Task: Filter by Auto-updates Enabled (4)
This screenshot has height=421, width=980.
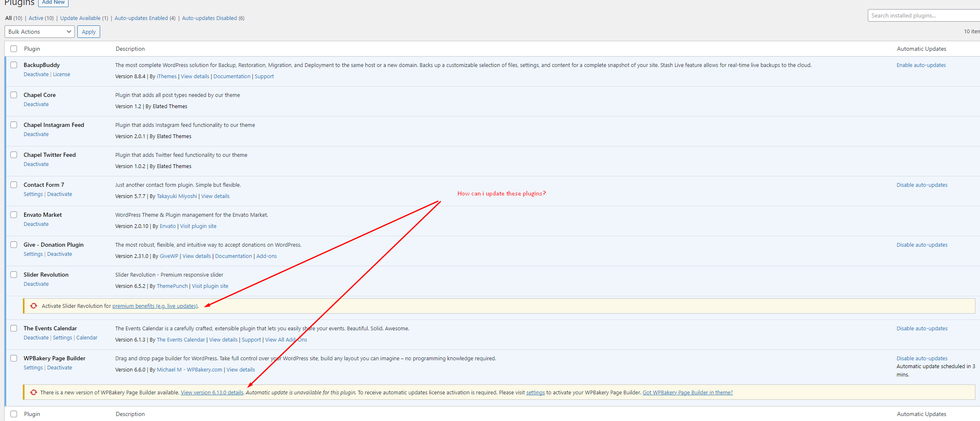Action: (x=145, y=18)
